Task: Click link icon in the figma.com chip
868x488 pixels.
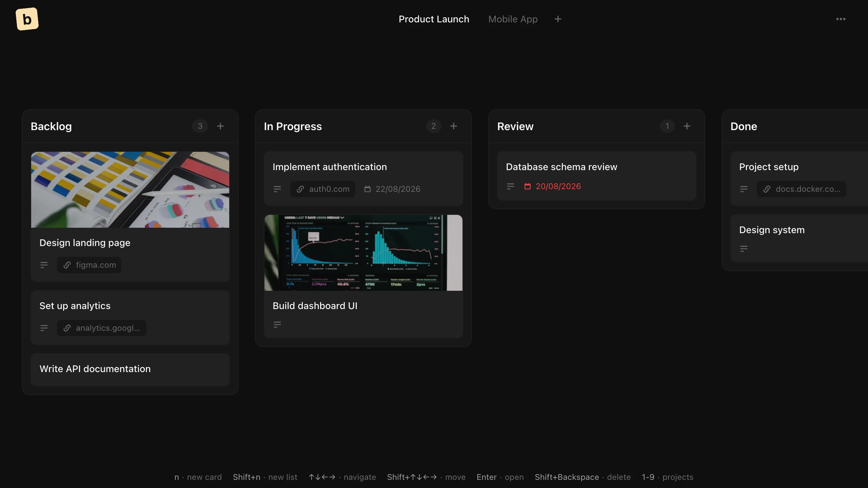Action: pyautogui.click(x=67, y=265)
